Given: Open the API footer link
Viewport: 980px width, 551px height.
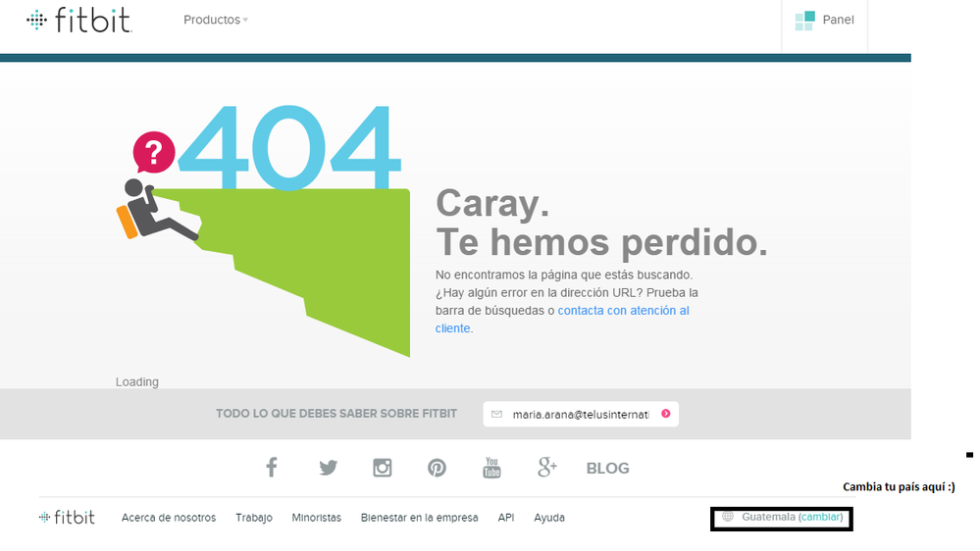Looking at the screenshot, I should 506,518.
